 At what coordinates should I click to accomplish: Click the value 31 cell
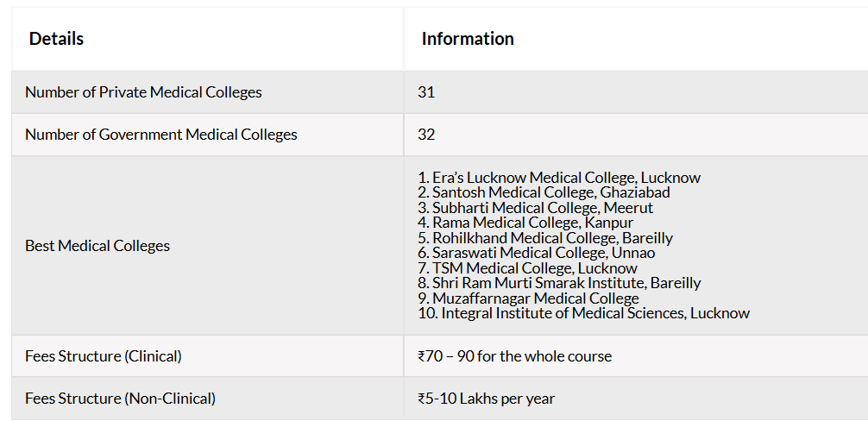coord(637,91)
